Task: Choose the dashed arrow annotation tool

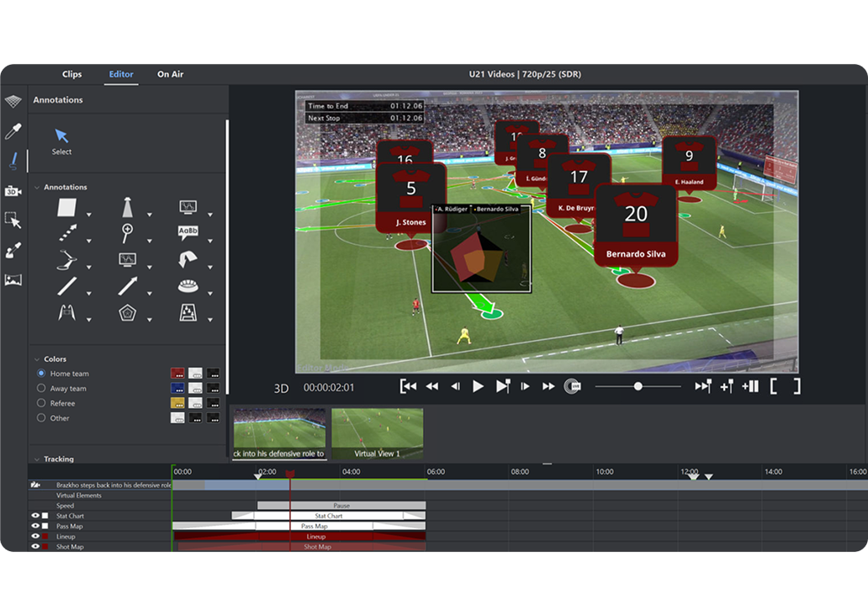Action: [x=67, y=233]
